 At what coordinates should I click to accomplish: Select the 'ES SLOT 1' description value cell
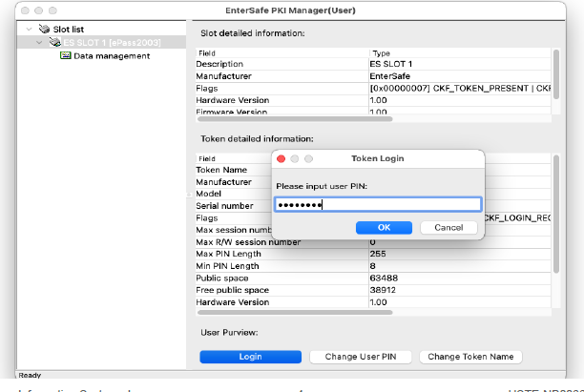[x=391, y=64]
